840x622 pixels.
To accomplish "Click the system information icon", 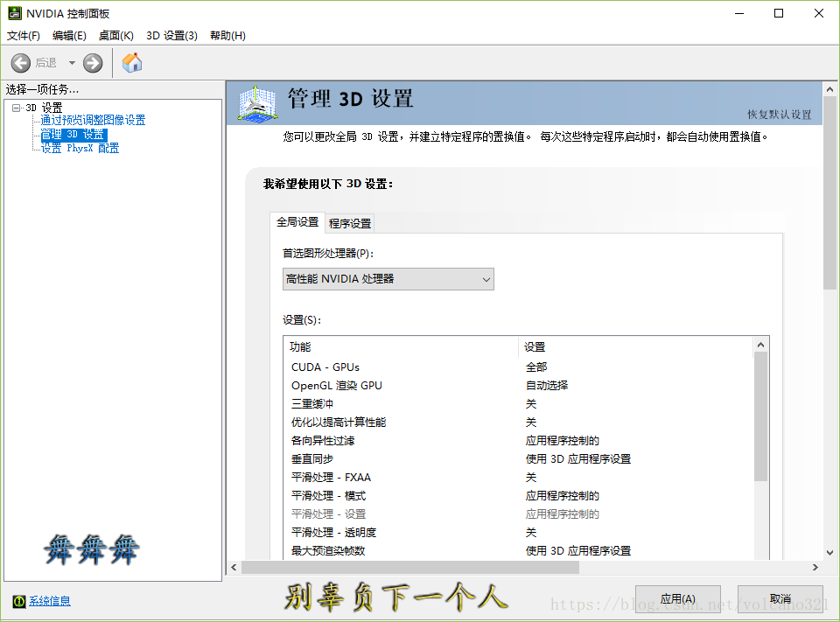I will 18,601.
